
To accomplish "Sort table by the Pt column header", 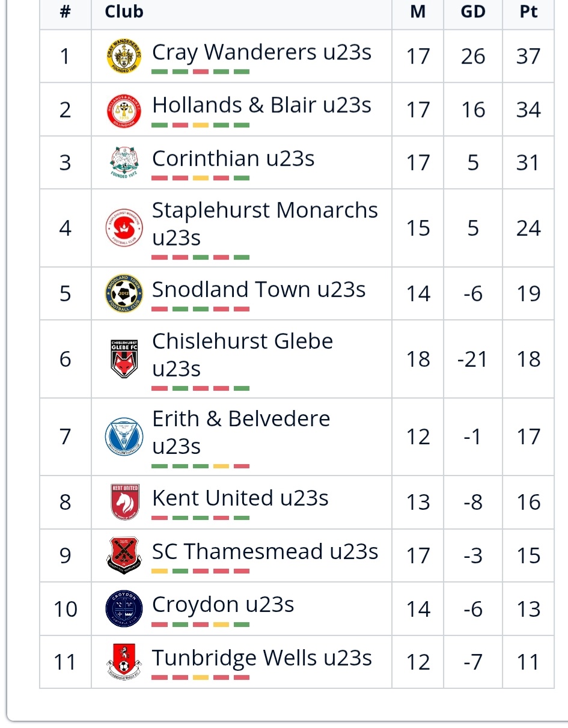I will click(528, 11).
